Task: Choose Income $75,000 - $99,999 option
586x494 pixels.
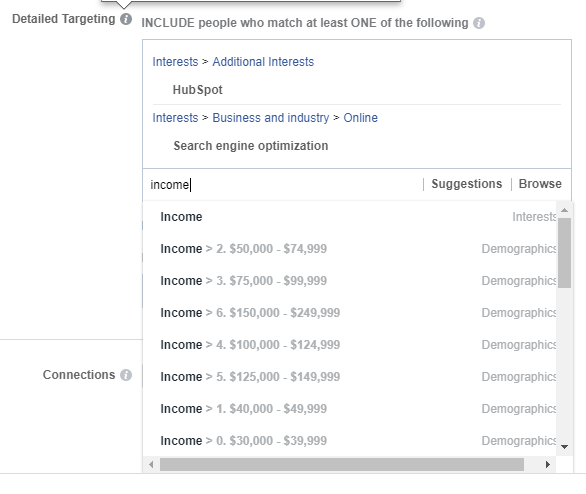Action: point(350,281)
